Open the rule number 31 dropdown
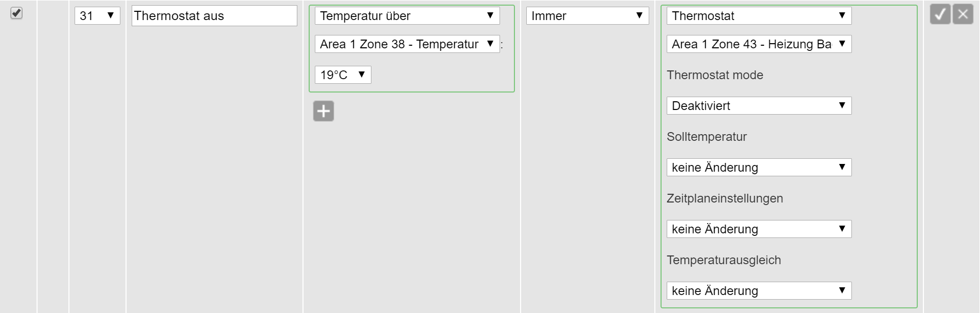980x313 pixels. [97, 16]
